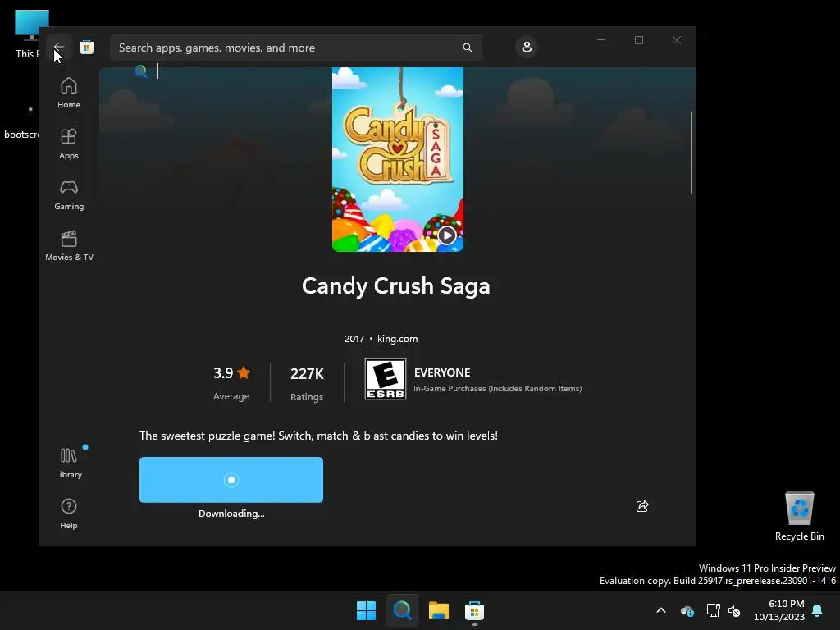Screen dimensions: 840x630
Task: Click the Downloading... status text
Action: pos(231,514)
